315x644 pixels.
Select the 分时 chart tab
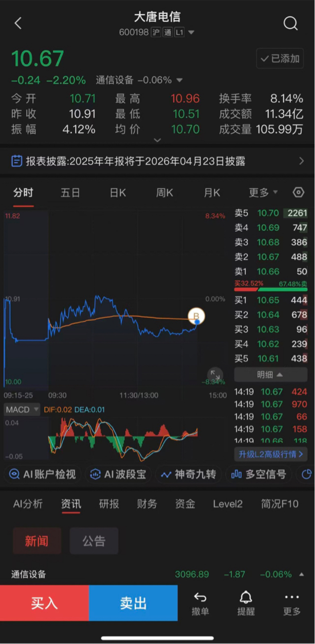pos(23,192)
